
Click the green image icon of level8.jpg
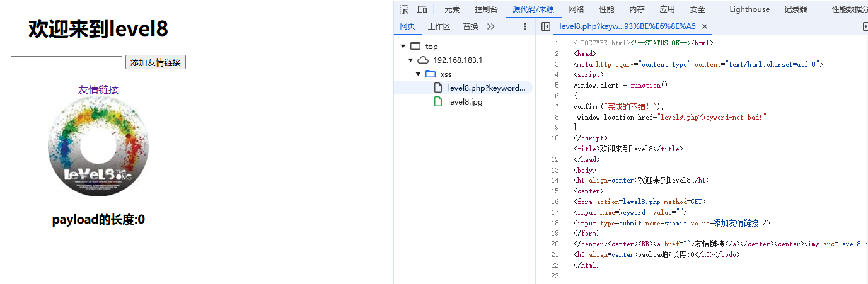click(438, 101)
